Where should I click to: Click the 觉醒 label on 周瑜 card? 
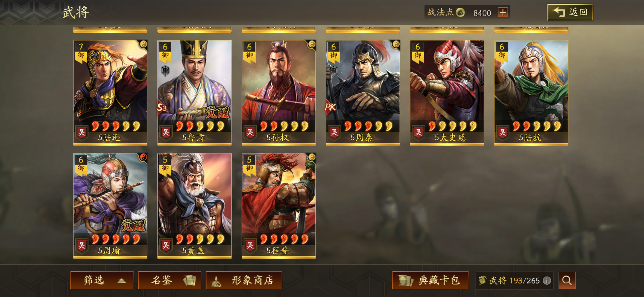point(133,225)
